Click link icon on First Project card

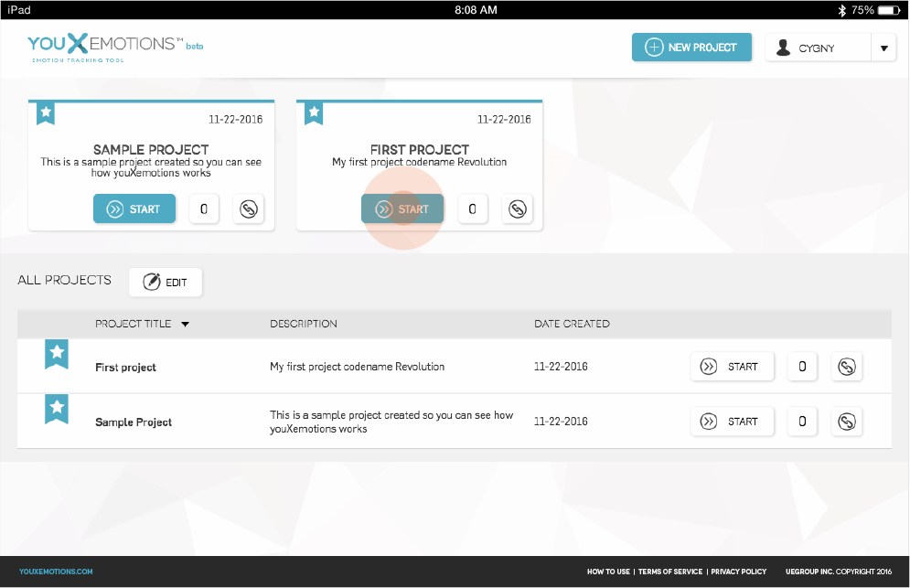coord(517,209)
